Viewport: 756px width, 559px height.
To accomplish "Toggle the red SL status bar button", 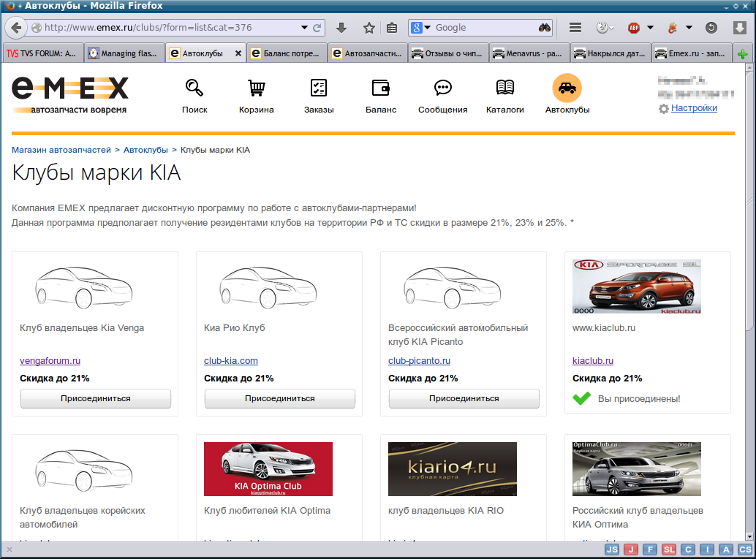I will (669, 550).
